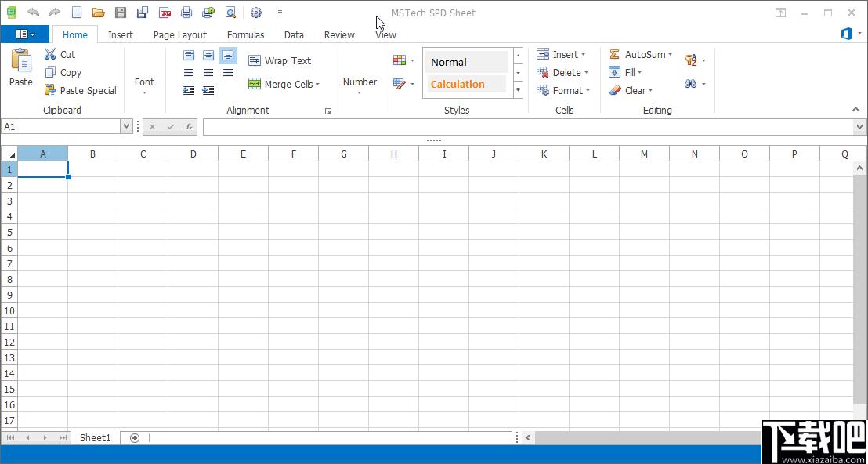Select the Sheet1 tab

pyautogui.click(x=96, y=438)
